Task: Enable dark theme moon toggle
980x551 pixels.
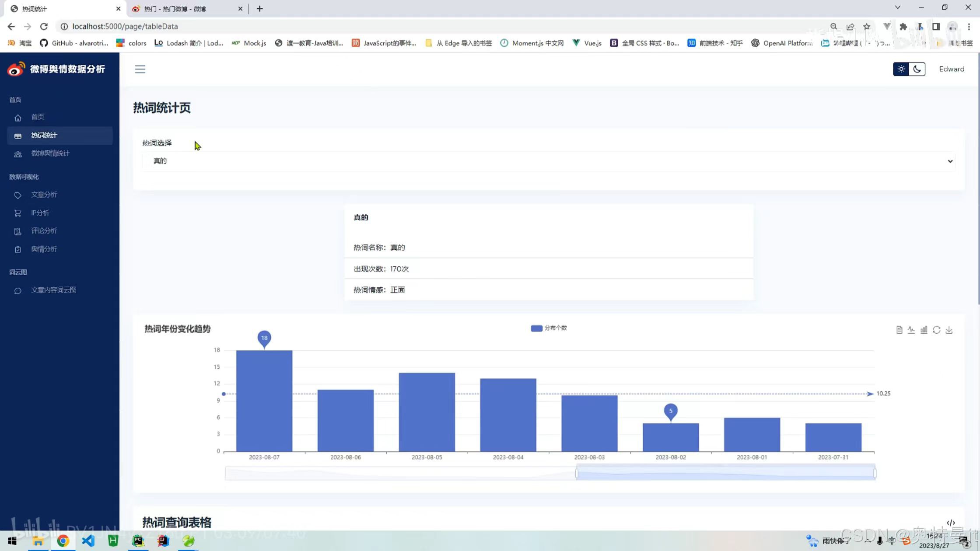Action: click(917, 69)
